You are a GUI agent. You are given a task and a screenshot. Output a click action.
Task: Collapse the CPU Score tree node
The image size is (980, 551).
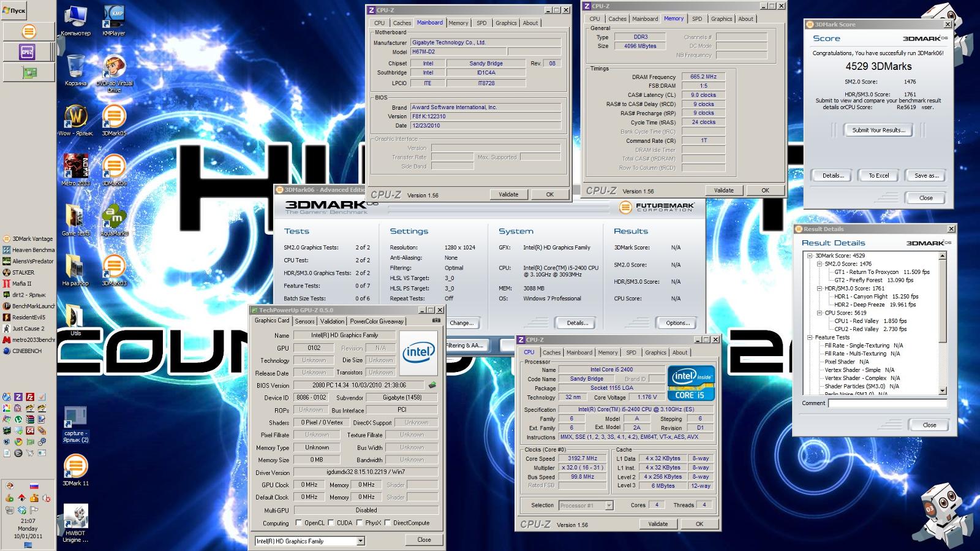point(819,313)
